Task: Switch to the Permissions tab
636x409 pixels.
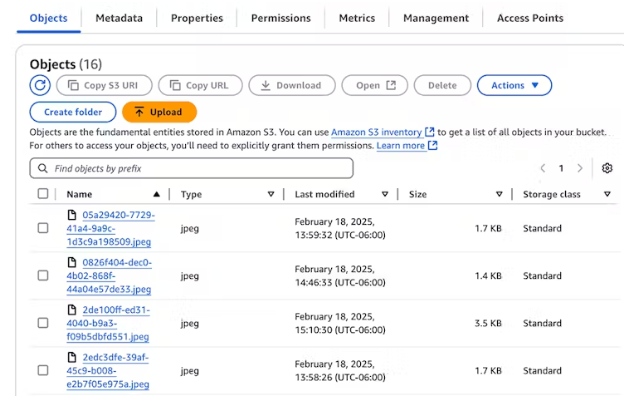Action: point(280,18)
